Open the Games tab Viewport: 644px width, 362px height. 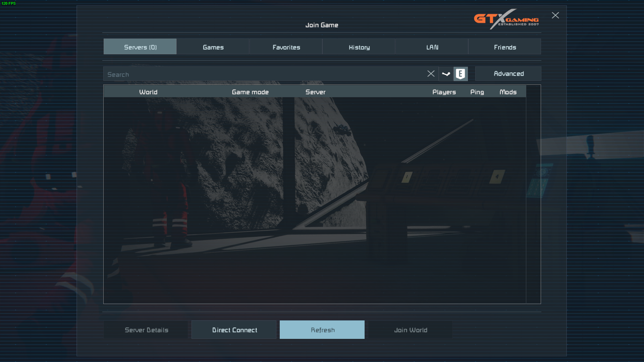(213, 47)
